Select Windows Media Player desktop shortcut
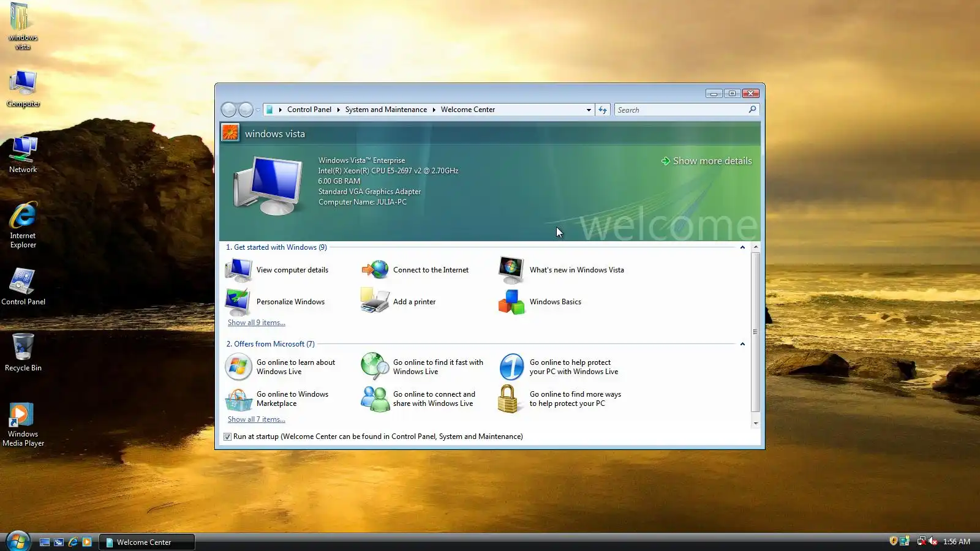Viewport: 980px width, 551px height. [x=23, y=424]
